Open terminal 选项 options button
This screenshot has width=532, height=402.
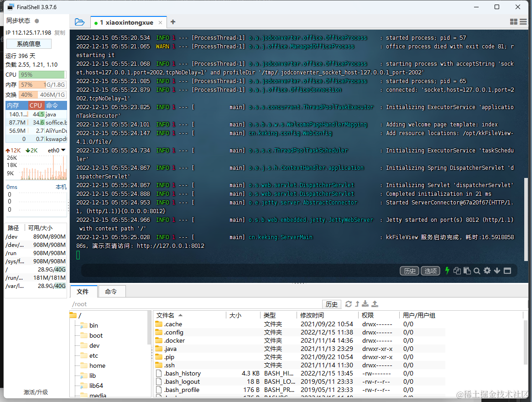(431, 271)
